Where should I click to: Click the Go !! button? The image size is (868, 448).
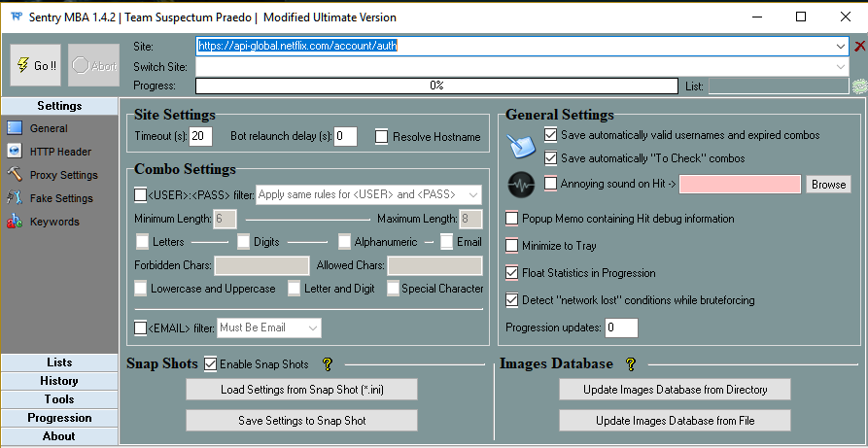pyautogui.click(x=35, y=65)
